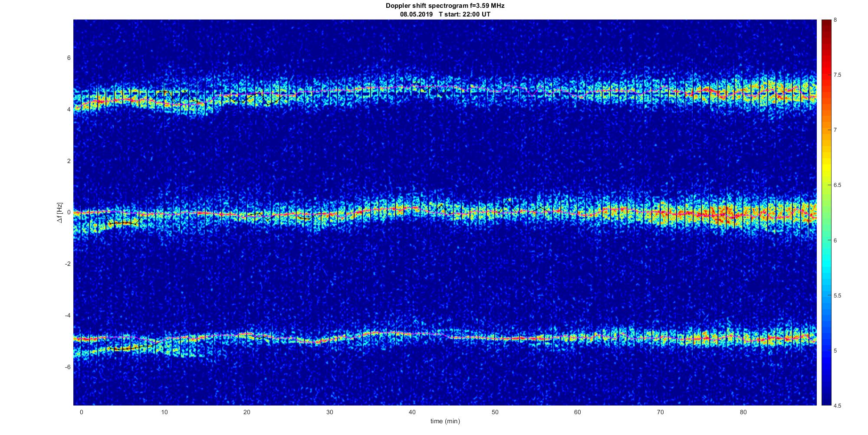Click the y-axis tick label '-2'
The image size is (868, 435).
[x=67, y=264]
